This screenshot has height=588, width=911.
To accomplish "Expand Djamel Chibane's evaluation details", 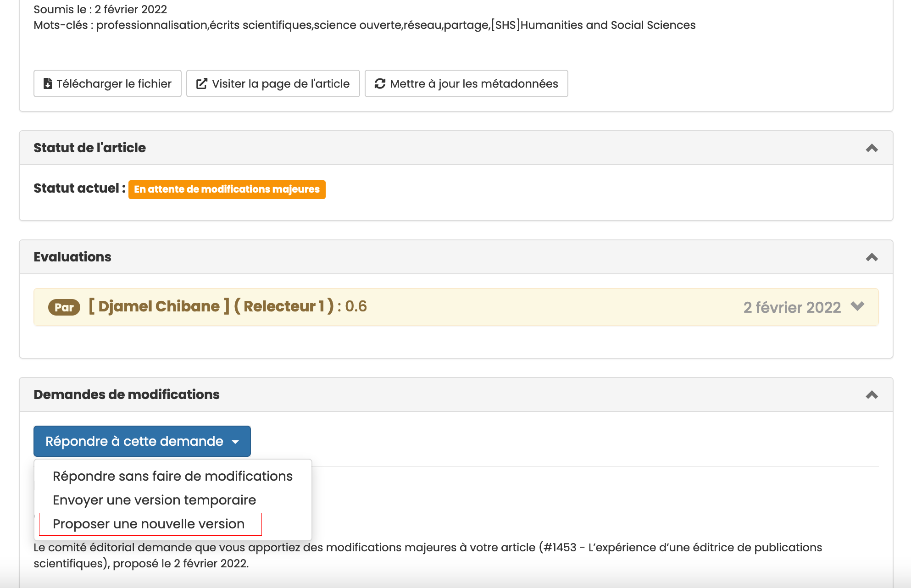I will pos(857,307).
